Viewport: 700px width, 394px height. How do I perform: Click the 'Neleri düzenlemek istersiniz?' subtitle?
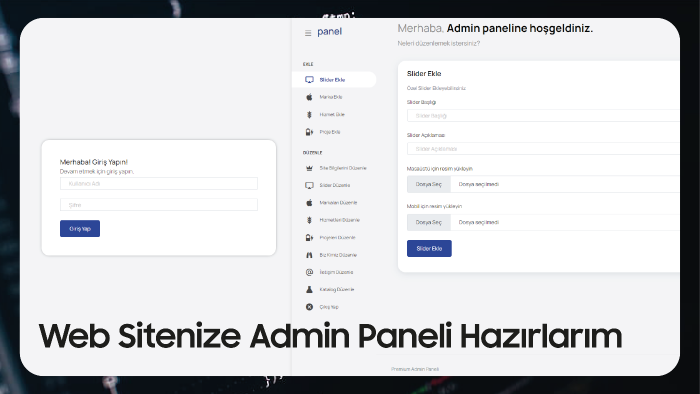(439, 43)
